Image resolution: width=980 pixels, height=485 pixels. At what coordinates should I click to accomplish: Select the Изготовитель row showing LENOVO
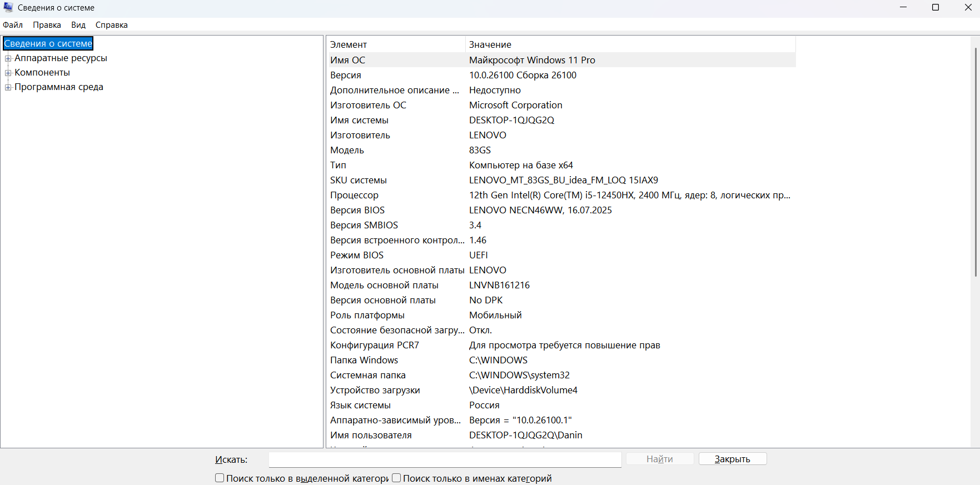pyautogui.click(x=561, y=135)
